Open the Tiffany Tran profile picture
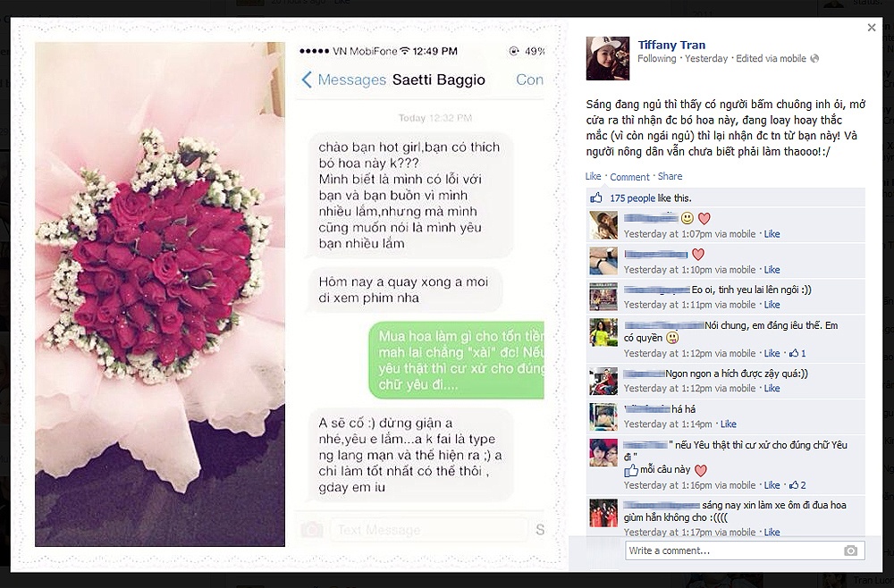Viewport: 894px width, 588px height. coord(608,58)
